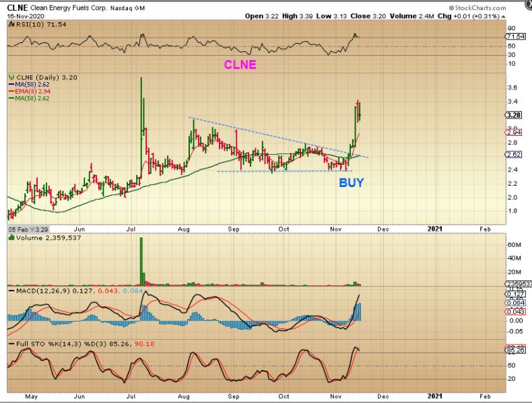This screenshot has height=403, width=532.
Task: Click the 'Low 3.13' value
Action: 331,16
